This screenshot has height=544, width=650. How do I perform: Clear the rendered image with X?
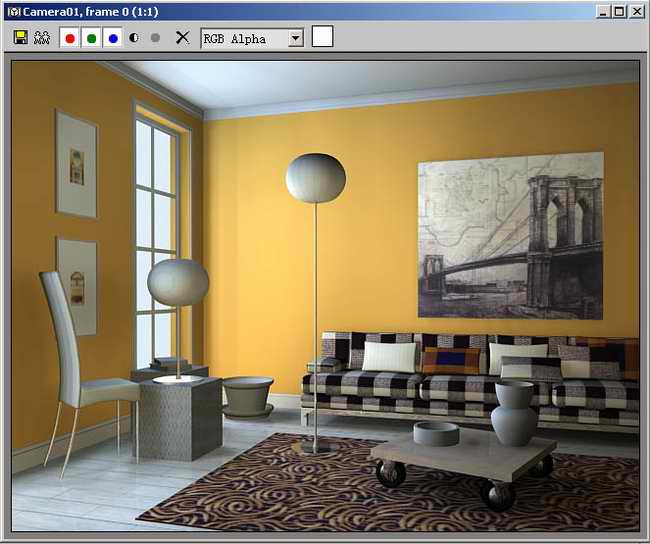182,38
